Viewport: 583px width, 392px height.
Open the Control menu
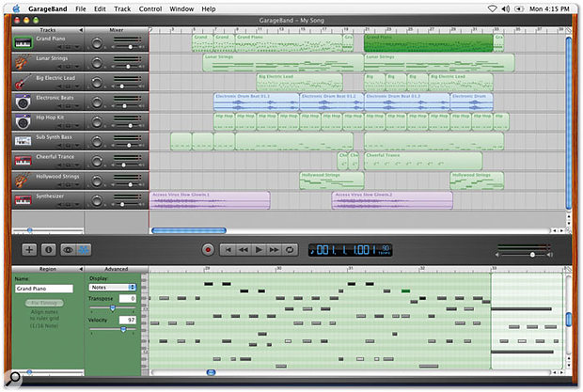pos(150,8)
